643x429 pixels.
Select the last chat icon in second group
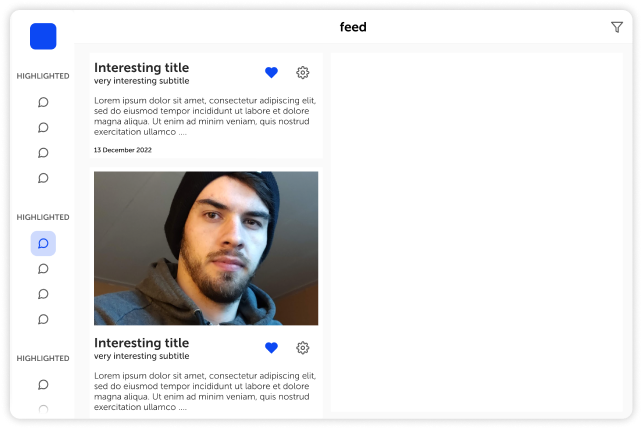tap(43, 319)
